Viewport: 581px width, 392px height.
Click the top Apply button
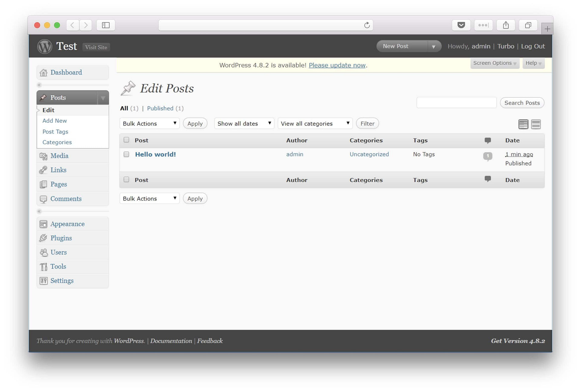click(x=195, y=123)
